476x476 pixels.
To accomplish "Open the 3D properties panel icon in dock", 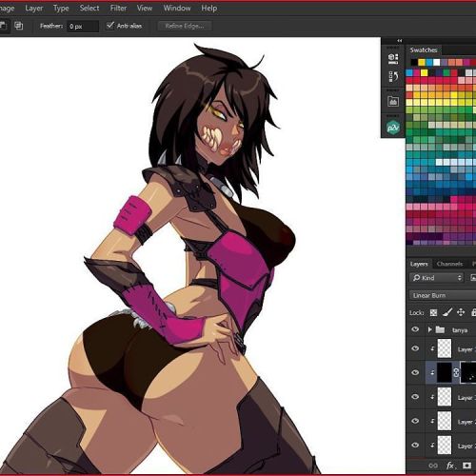I will [393, 59].
